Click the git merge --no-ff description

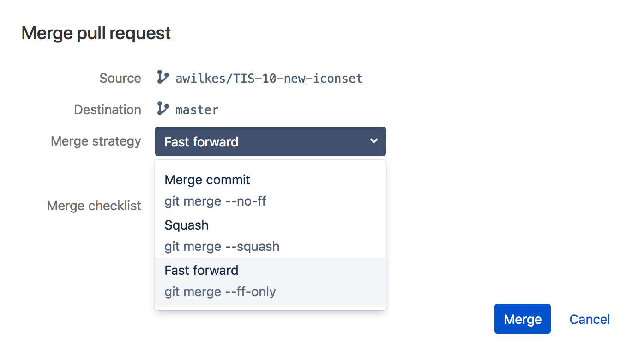click(x=215, y=201)
